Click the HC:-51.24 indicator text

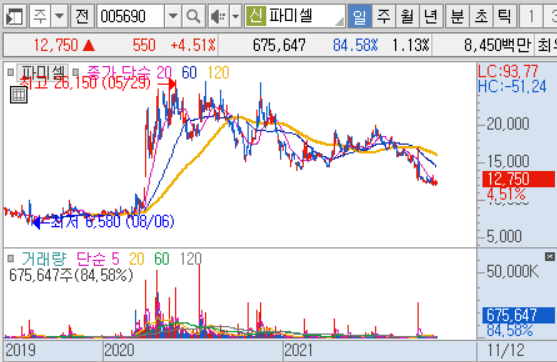(512, 87)
